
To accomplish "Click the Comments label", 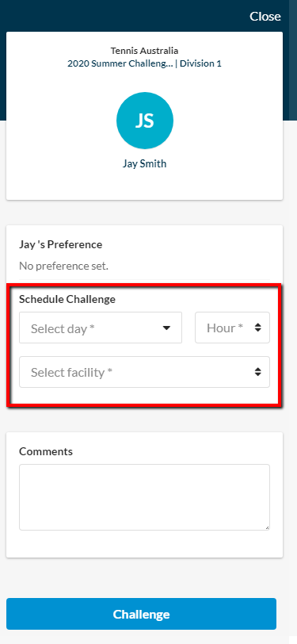I will pos(46,451).
